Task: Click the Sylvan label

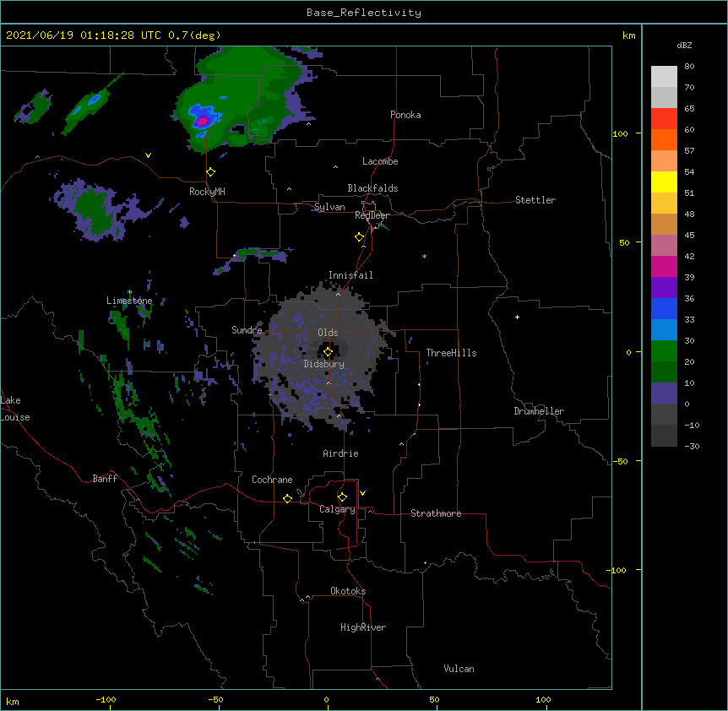Action: 329,207
